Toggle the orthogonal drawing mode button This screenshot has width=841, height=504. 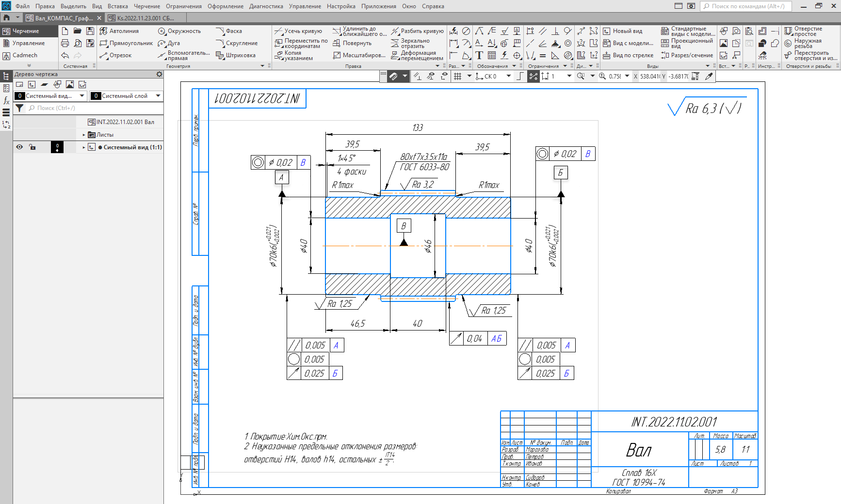[520, 76]
